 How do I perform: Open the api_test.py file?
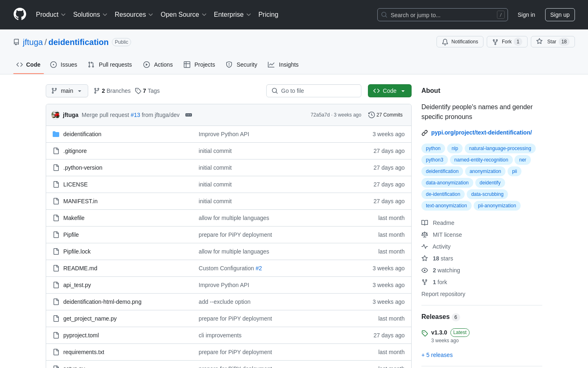point(77,285)
